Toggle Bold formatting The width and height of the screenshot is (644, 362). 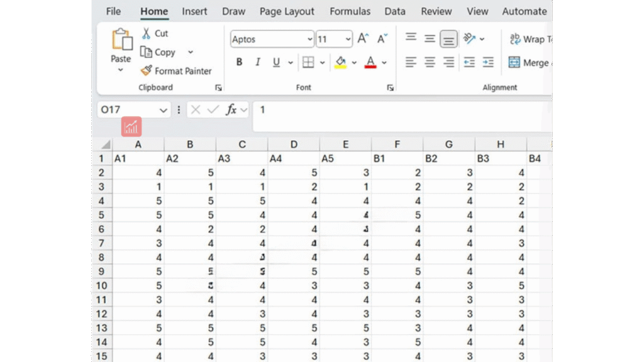[239, 62]
